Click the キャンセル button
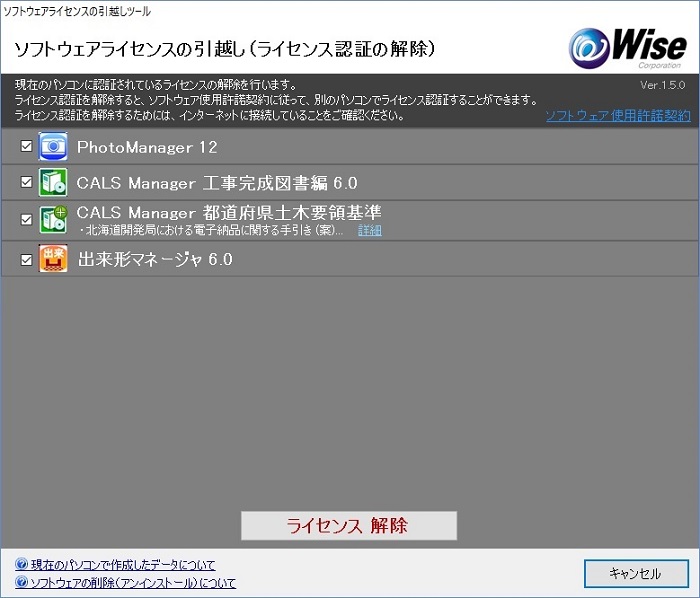The width and height of the screenshot is (700, 598). [636, 573]
